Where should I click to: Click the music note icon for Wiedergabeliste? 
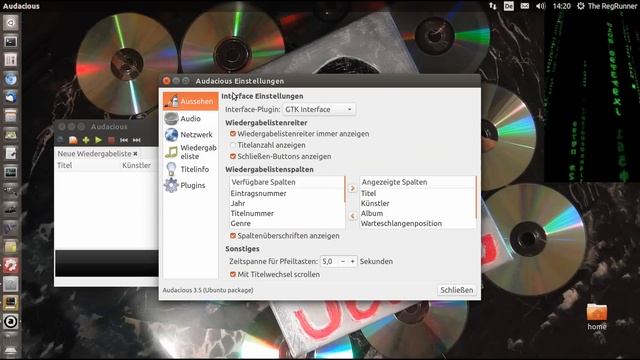point(171,152)
